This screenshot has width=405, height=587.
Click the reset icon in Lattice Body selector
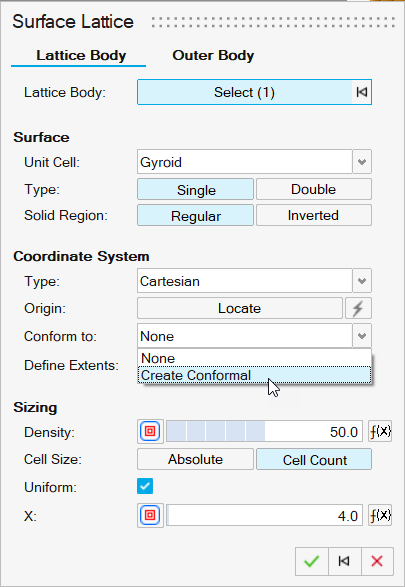click(362, 92)
